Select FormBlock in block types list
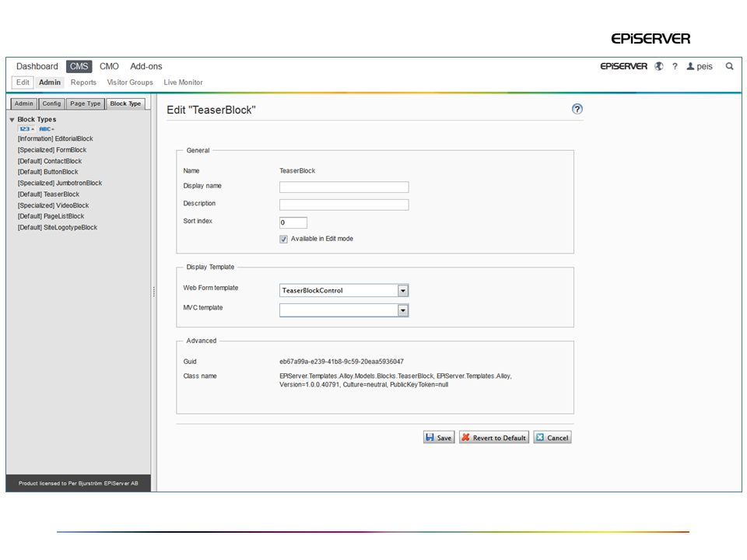Screen dimensions: 747x560 (x=52, y=150)
